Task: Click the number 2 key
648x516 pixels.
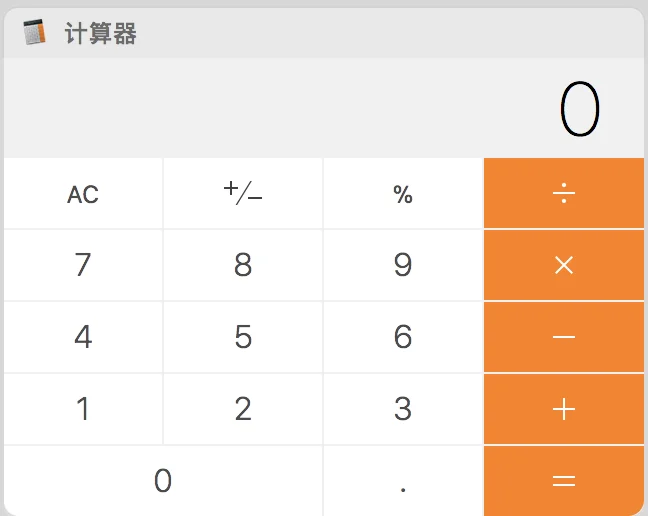Action: tap(243, 409)
